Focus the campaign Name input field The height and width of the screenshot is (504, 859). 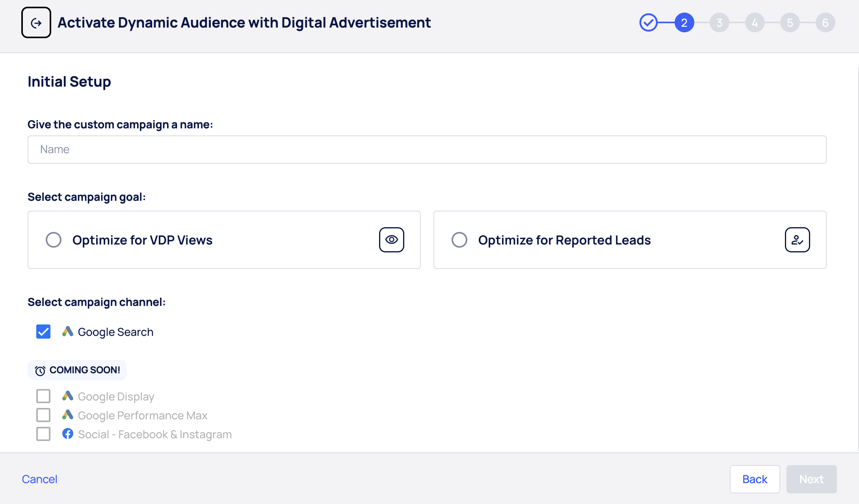point(427,150)
